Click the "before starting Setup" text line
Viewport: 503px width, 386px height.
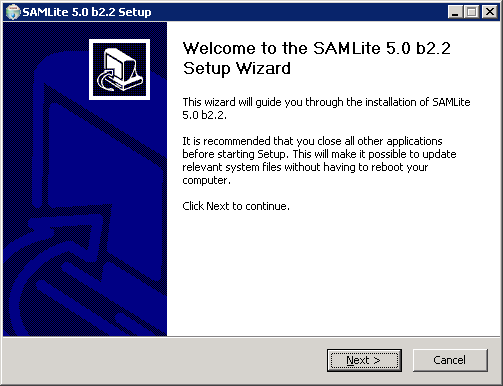[x=319, y=154]
